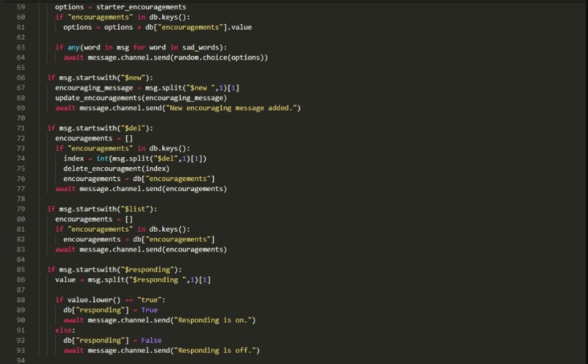Viewport: 588px width, 364px height.
Task: Click the value variable starting line 86
Action: [65, 280]
